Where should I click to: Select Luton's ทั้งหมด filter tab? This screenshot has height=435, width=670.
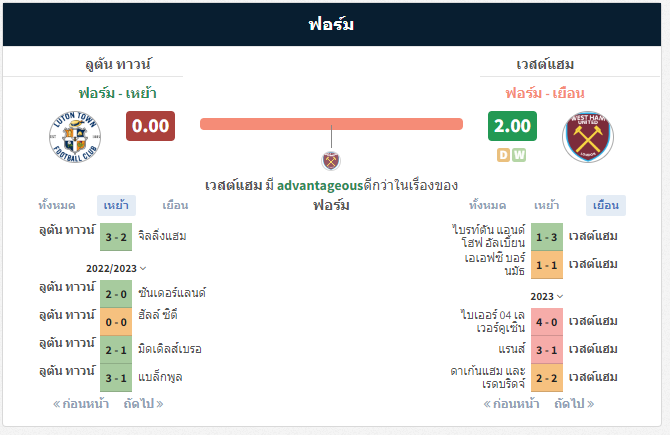pyautogui.click(x=57, y=206)
